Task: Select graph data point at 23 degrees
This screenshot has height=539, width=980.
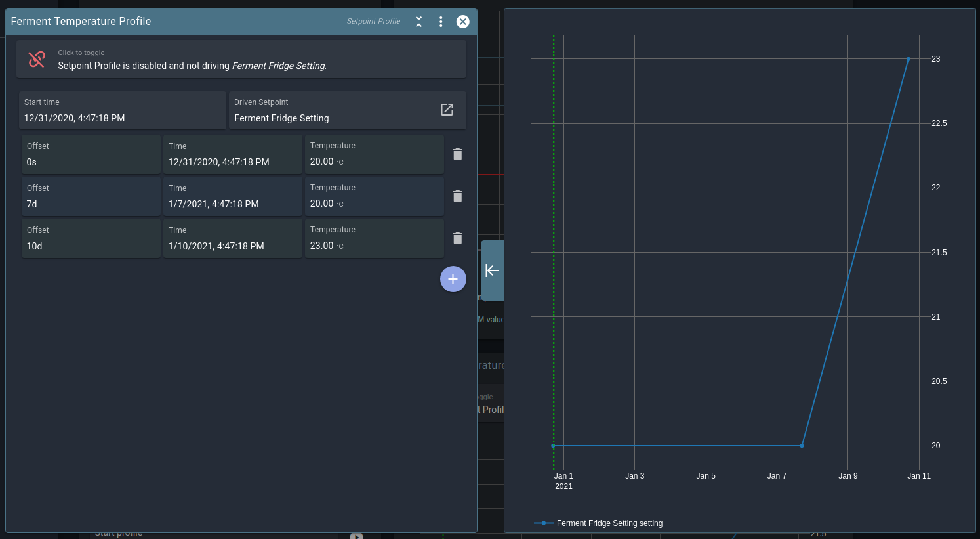Action: [909, 59]
